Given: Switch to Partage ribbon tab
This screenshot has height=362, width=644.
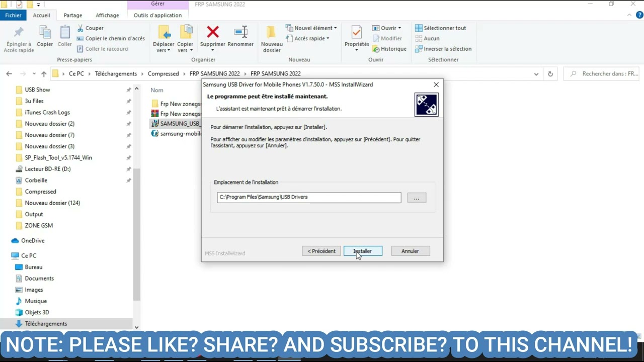Looking at the screenshot, I should coord(73,15).
